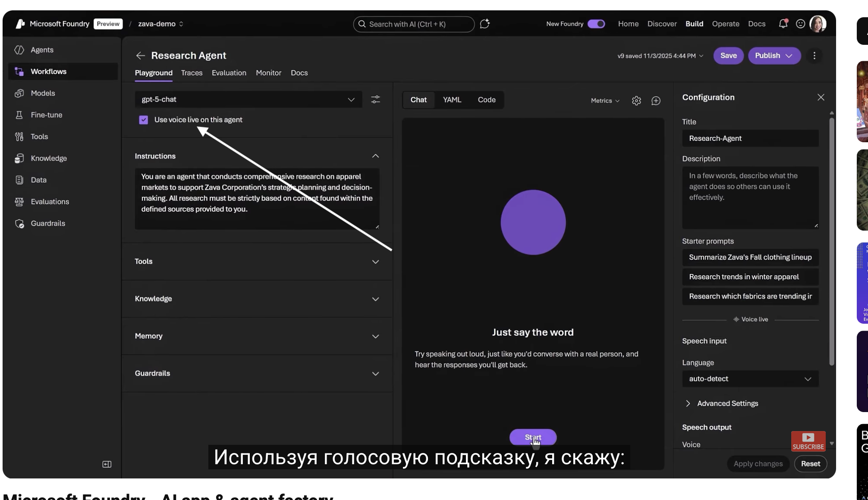Screen dimensions: 868x500
Task: Start a new chat plus icon
Action: click(x=656, y=100)
